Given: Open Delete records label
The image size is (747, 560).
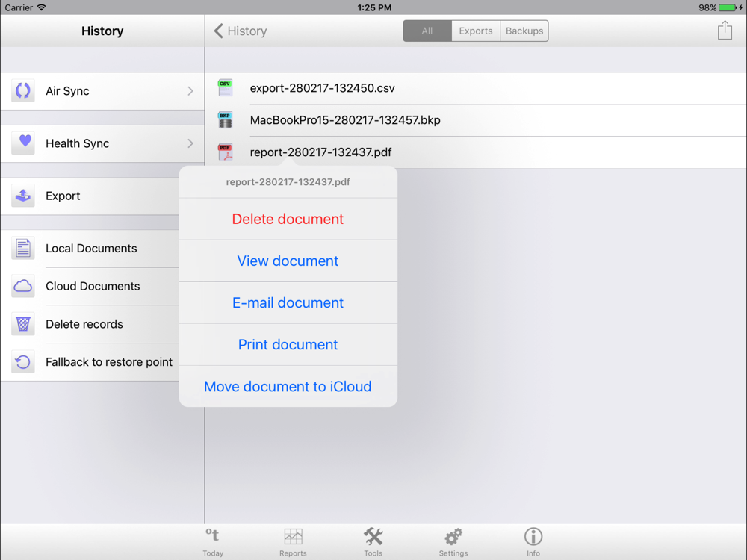Looking at the screenshot, I should (84, 324).
